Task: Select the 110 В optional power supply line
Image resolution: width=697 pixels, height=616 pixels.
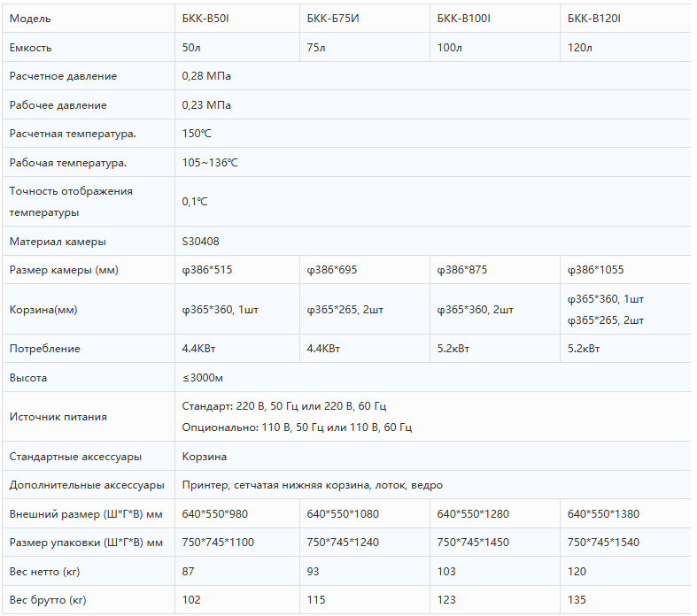Action: 297,427
